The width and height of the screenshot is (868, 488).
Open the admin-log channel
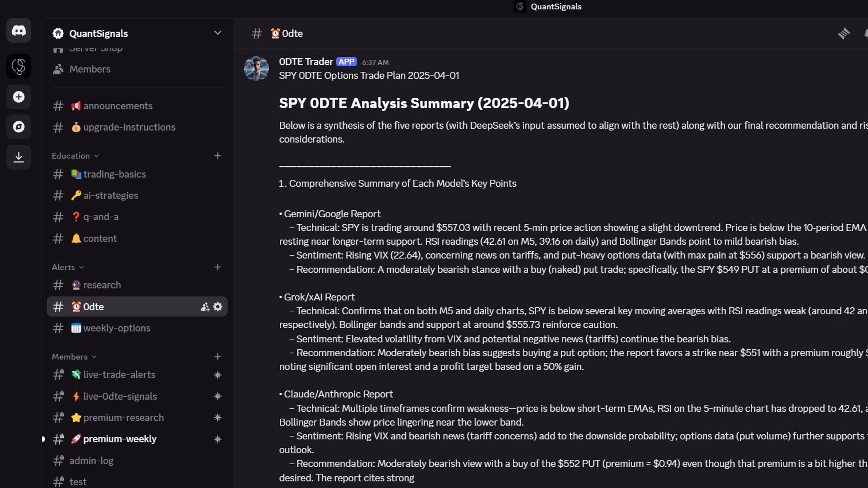point(137,461)
